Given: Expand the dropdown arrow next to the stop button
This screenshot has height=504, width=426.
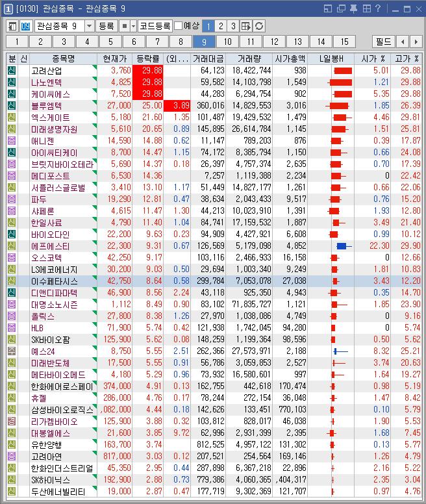Looking at the screenshot, I should point(133,26).
